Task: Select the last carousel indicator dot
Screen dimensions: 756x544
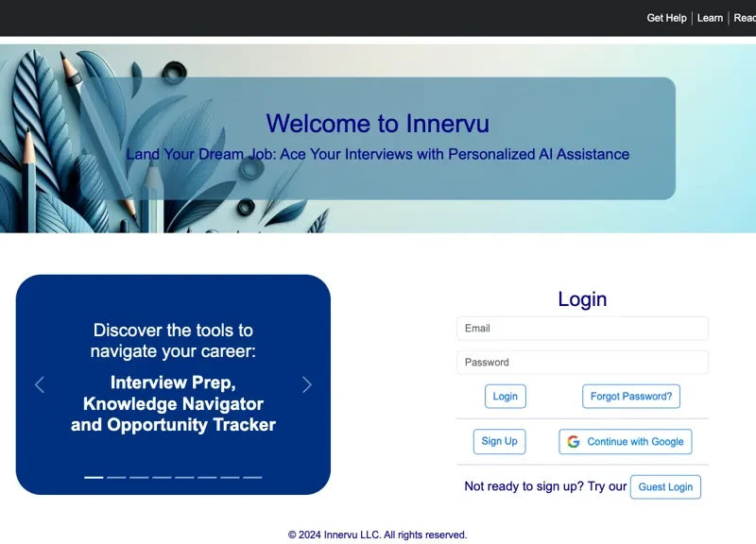Action: coord(252,477)
